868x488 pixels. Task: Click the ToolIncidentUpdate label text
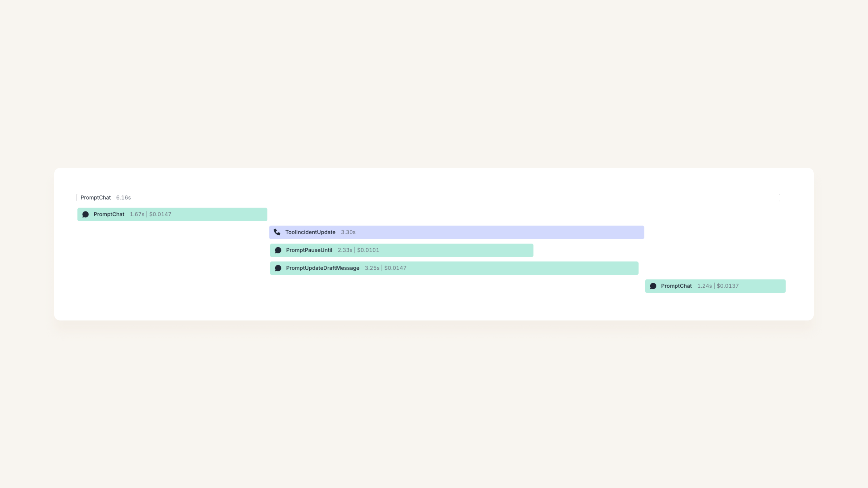pos(310,232)
